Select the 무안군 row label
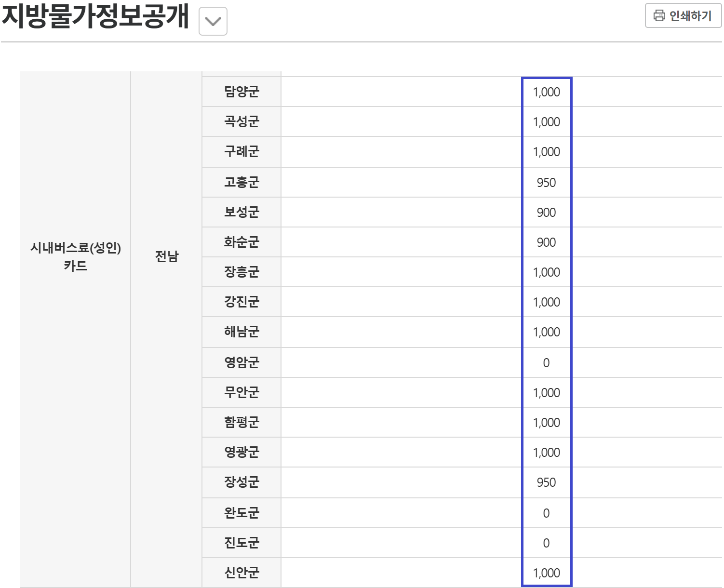Screen dimensions: 724x588 pyautogui.click(x=241, y=392)
